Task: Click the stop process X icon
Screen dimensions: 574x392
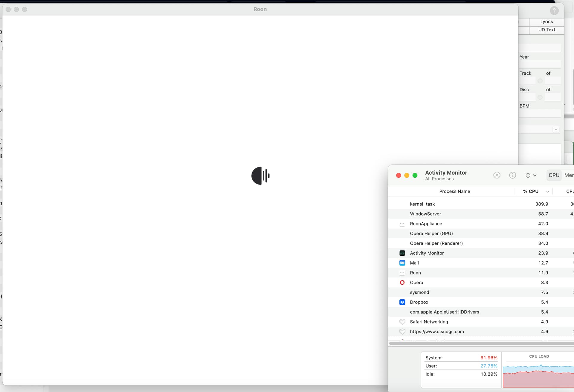Action: click(x=497, y=175)
